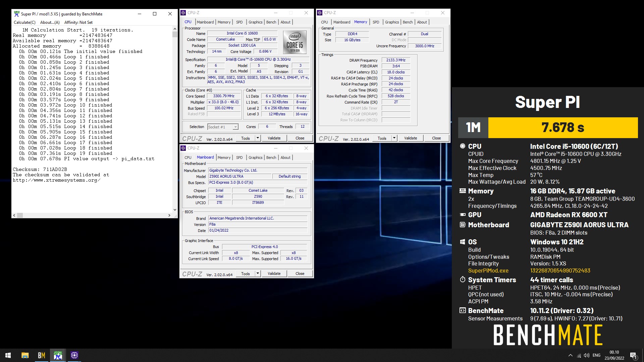
Task: Open File Explorer from the taskbar
Action: pos(25,355)
